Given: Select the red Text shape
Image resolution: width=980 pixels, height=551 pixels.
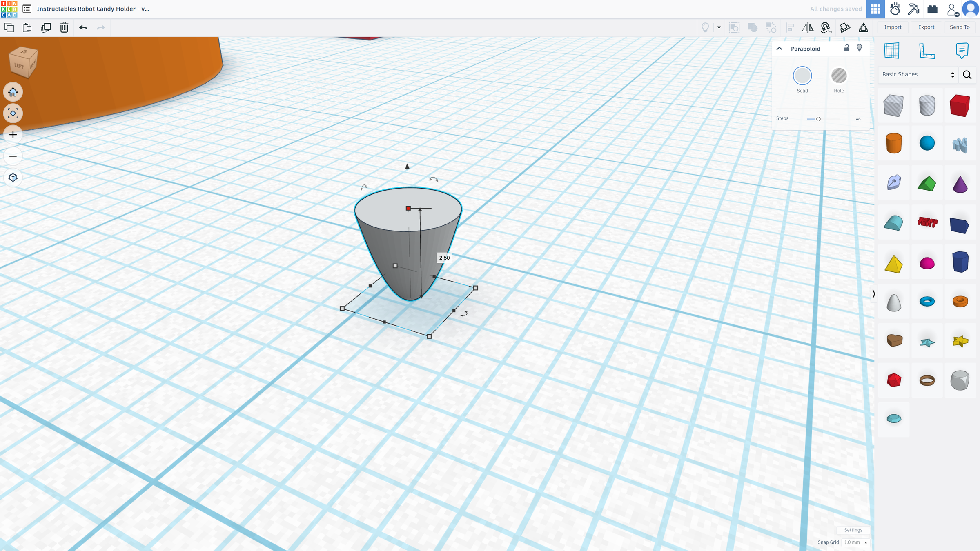Looking at the screenshot, I should (x=927, y=222).
